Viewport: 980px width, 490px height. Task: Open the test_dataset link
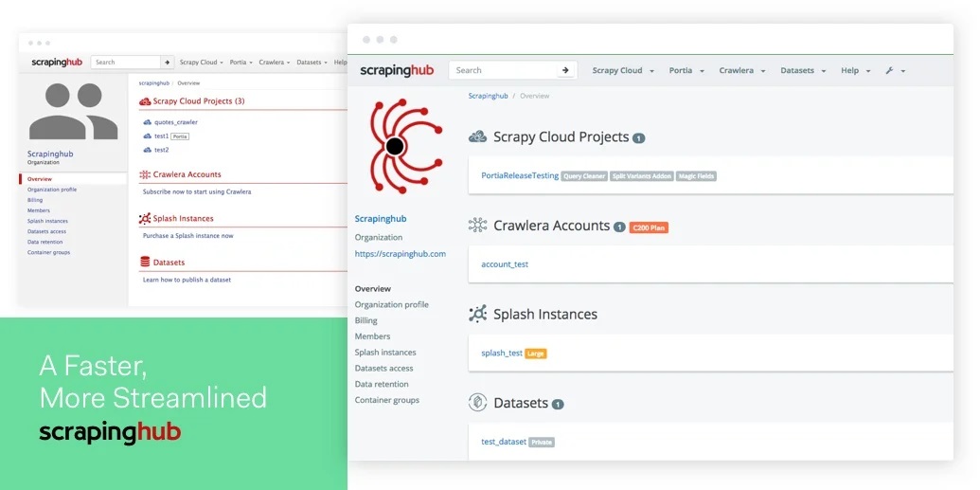click(x=504, y=442)
